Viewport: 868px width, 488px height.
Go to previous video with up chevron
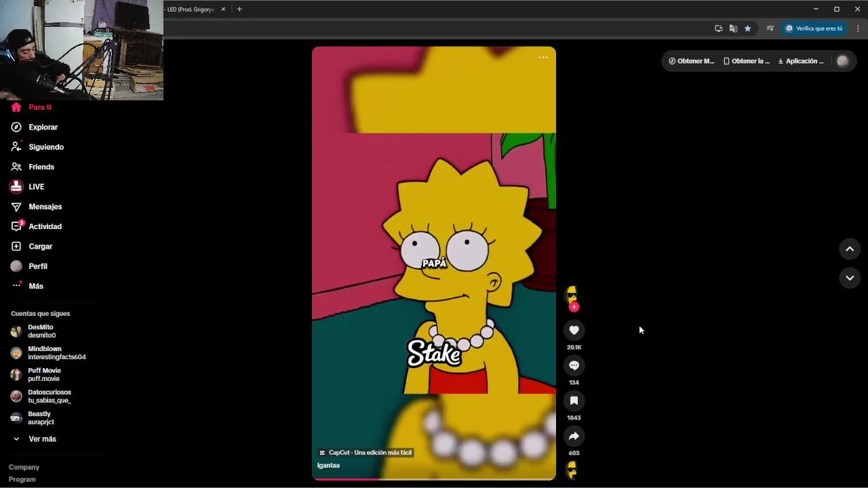(x=850, y=249)
